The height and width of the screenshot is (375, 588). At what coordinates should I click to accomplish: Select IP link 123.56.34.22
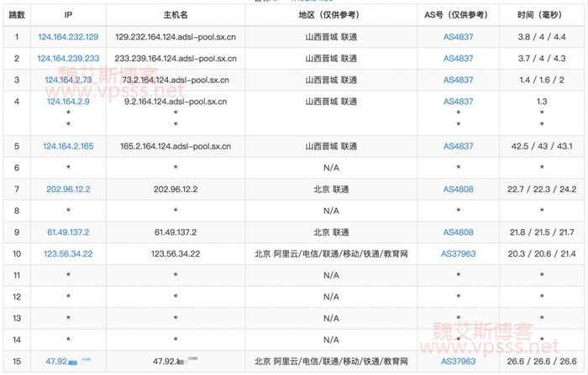click(x=68, y=253)
